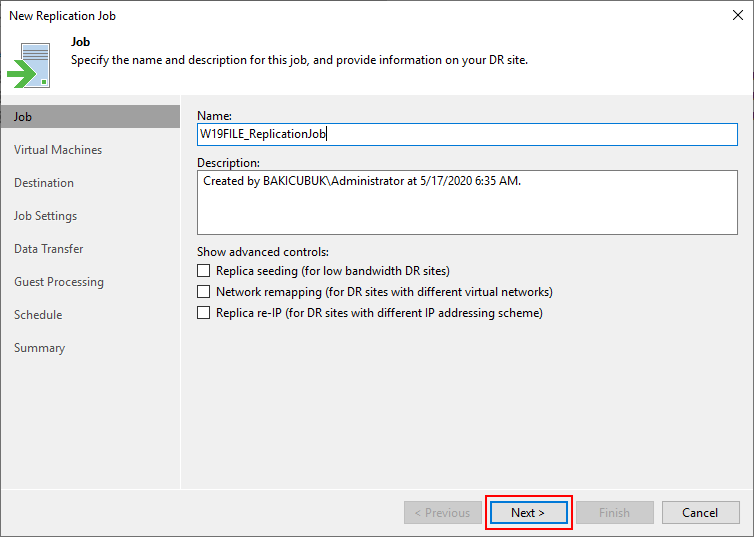
Task: Select the Data Transfer step
Action: [x=49, y=249]
